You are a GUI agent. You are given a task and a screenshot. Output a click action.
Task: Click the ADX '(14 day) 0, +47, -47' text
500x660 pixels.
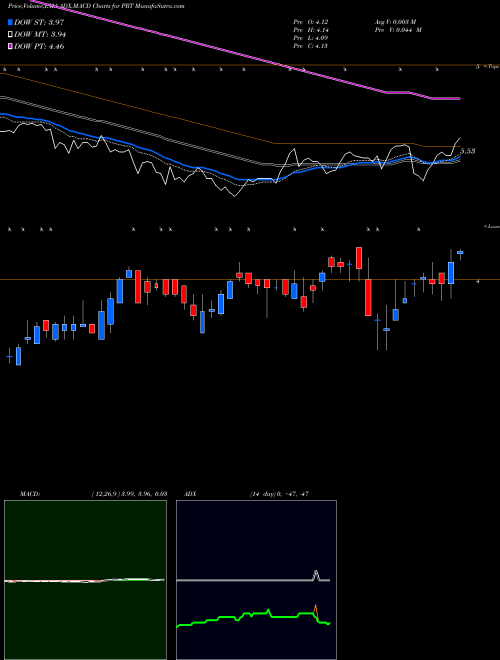click(x=279, y=494)
